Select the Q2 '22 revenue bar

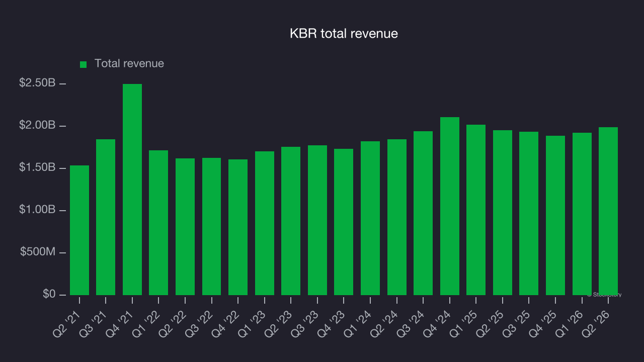coord(185,227)
